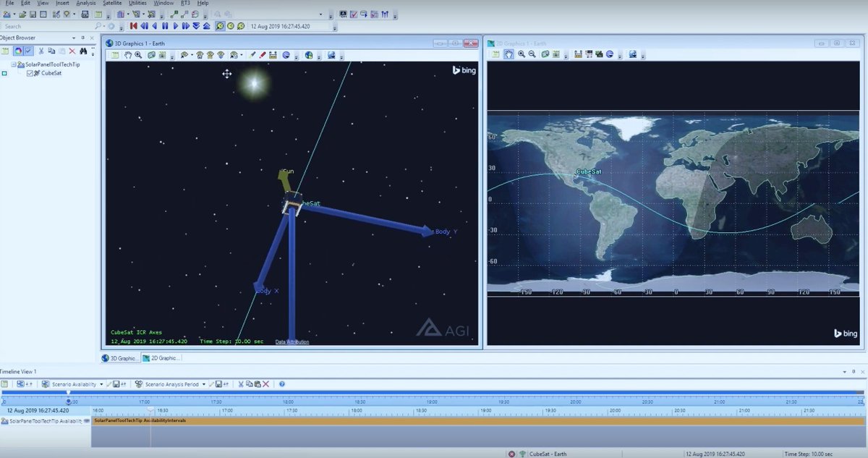Toggle color wheel button in Object Browser
The image size is (868, 458).
coord(18,51)
